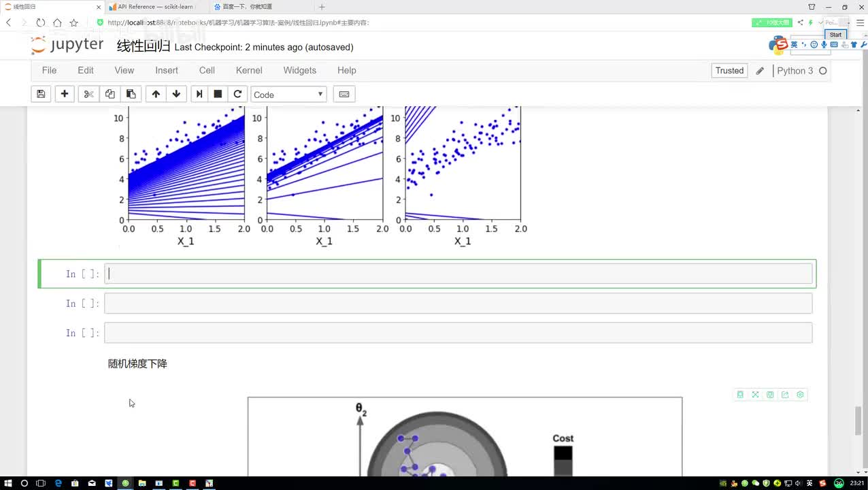This screenshot has width=868, height=490.
Task: Select the second empty code cell
Action: 458,304
